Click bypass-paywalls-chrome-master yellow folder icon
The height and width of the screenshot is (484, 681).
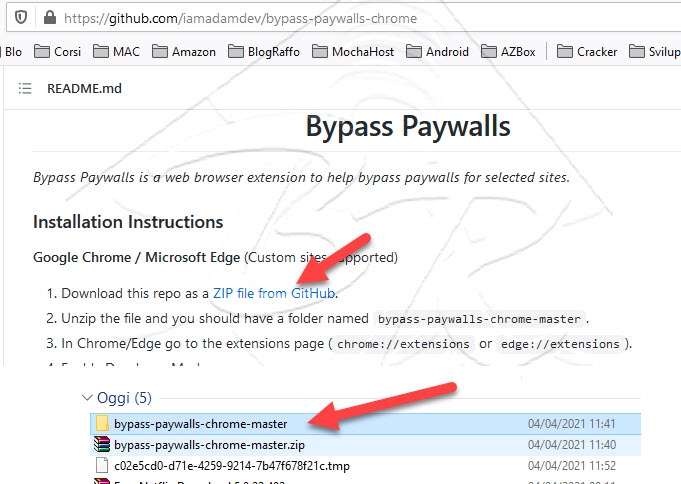tap(102, 423)
